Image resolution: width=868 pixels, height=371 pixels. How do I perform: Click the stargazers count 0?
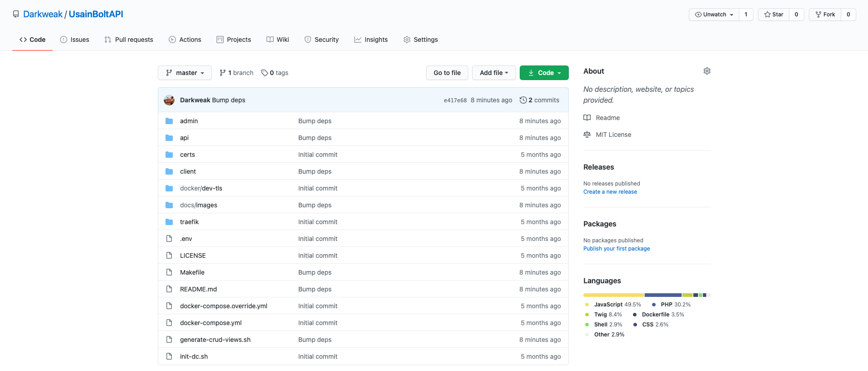pyautogui.click(x=796, y=15)
